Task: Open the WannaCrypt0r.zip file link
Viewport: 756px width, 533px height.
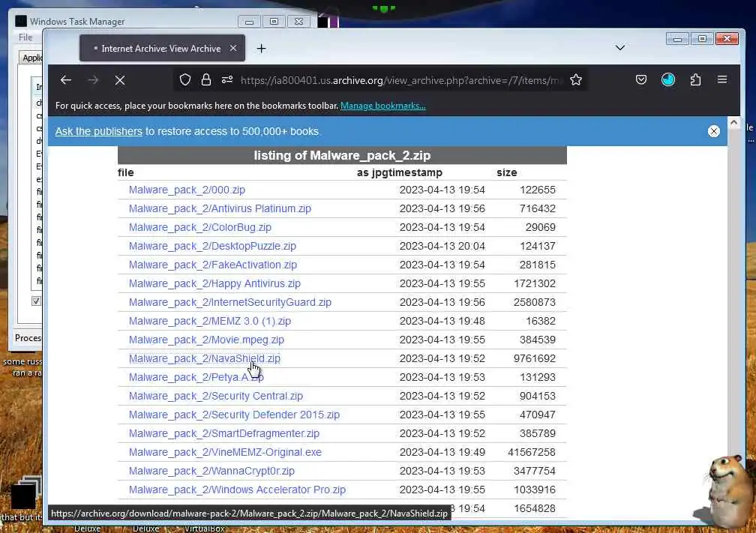Action: [211, 472]
